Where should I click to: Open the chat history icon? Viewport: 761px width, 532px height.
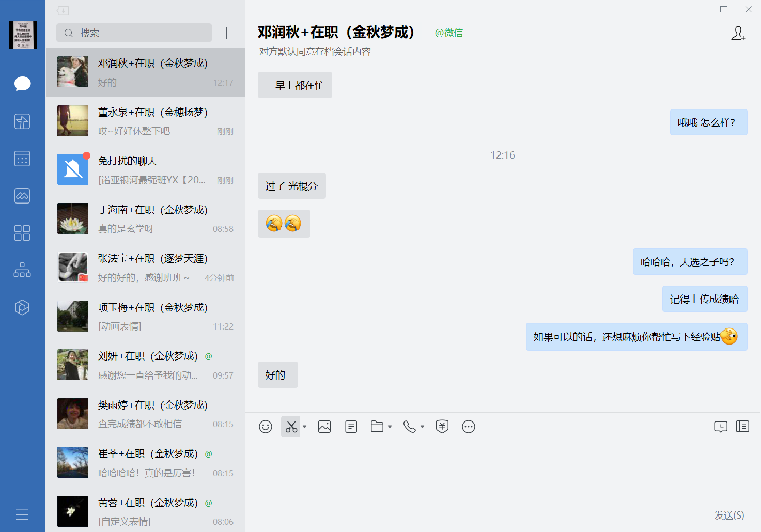coord(721,427)
